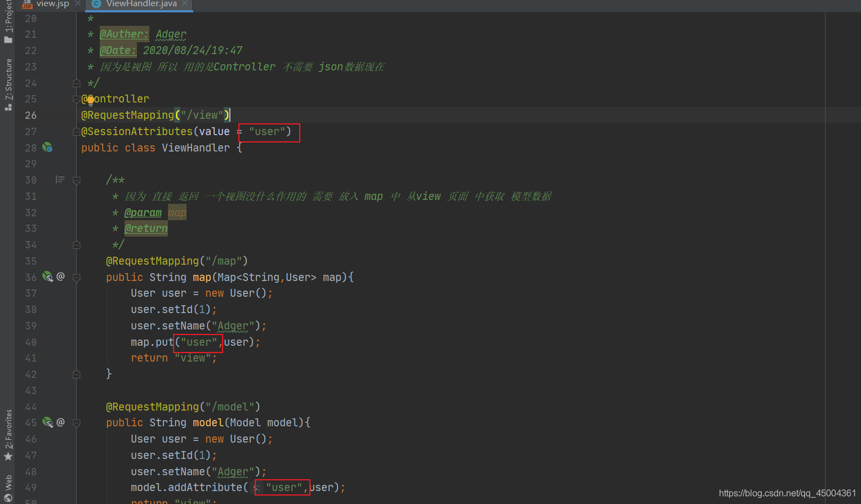Screen dimensions: 861x504
Task: Toggle the method end fold at line 42
Action: point(77,374)
